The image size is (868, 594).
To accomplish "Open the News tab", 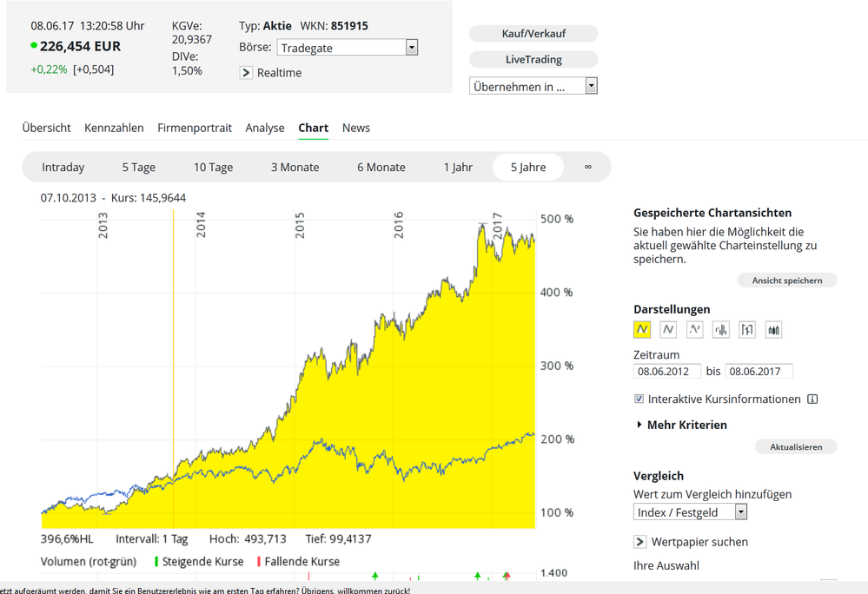I will [x=356, y=128].
